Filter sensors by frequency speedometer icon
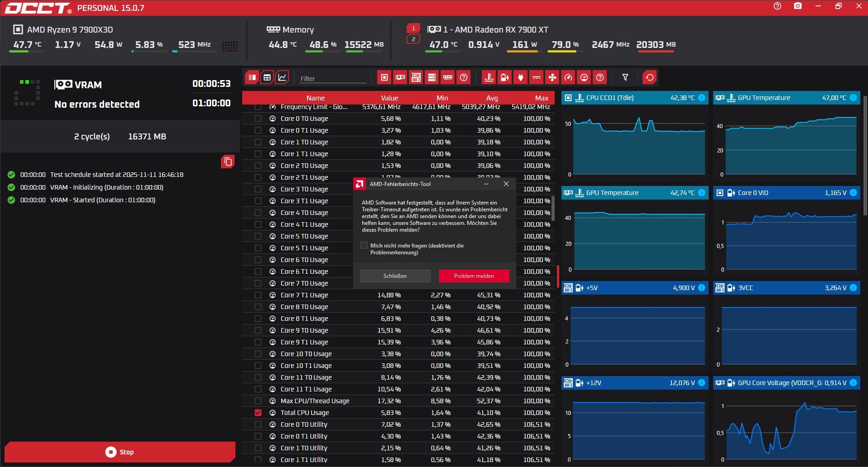 click(568, 77)
